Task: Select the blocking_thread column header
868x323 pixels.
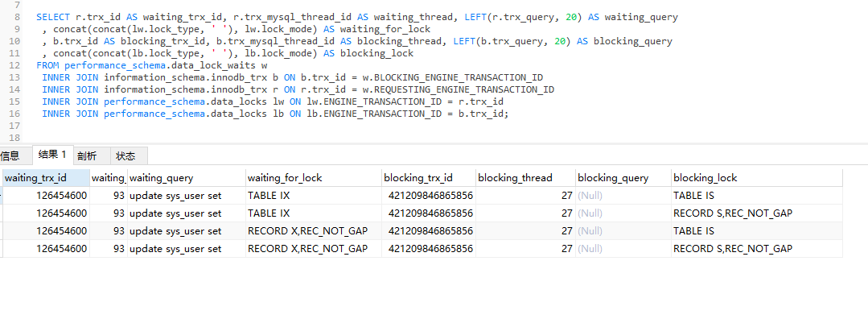Action: (x=513, y=178)
